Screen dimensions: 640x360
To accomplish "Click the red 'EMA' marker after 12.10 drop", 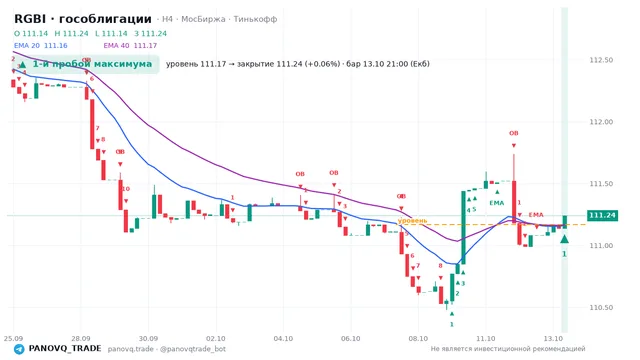I will [536, 215].
